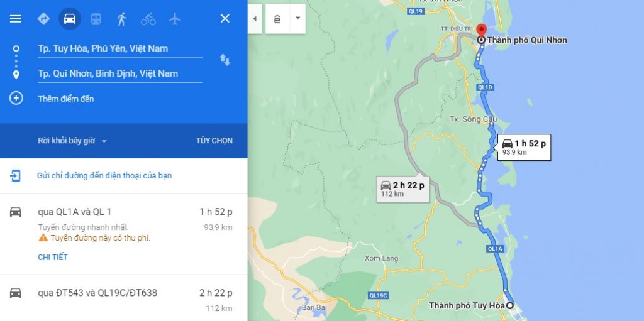
Task: Open the hamburger main menu
Action: pos(16,19)
